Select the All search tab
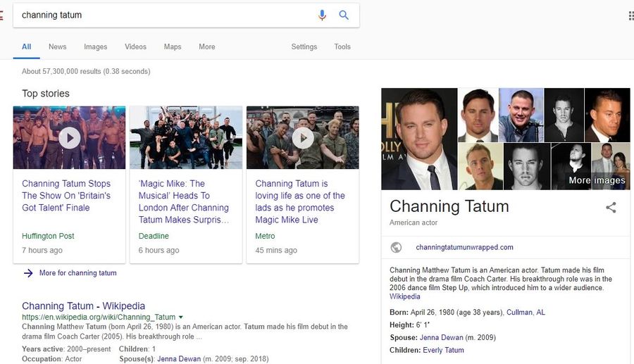This screenshot has height=364, width=634. tap(26, 47)
